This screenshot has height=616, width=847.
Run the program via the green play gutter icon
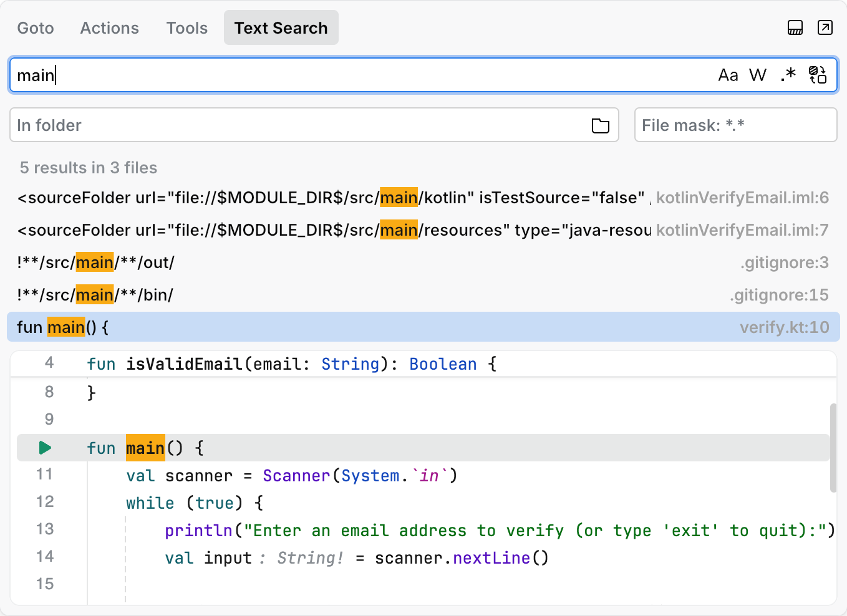[44, 448]
